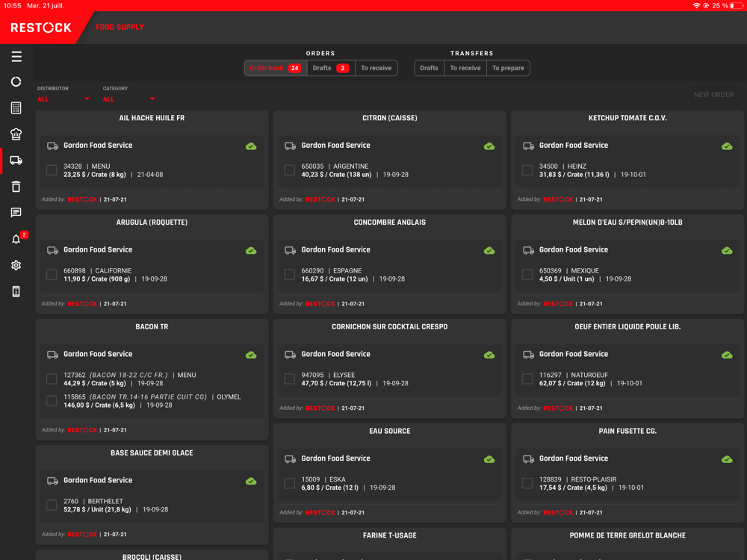Switch to Transfers Drafts tab
The width and height of the screenshot is (747, 560).
pos(429,68)
